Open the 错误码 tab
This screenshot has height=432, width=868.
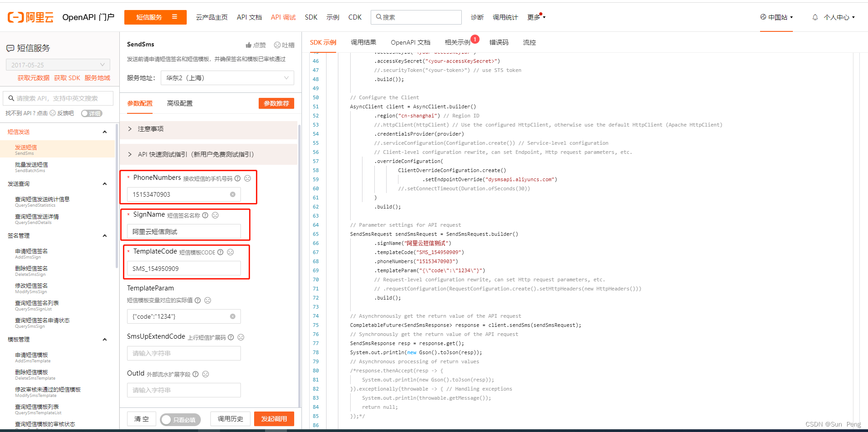pos(499,42)
